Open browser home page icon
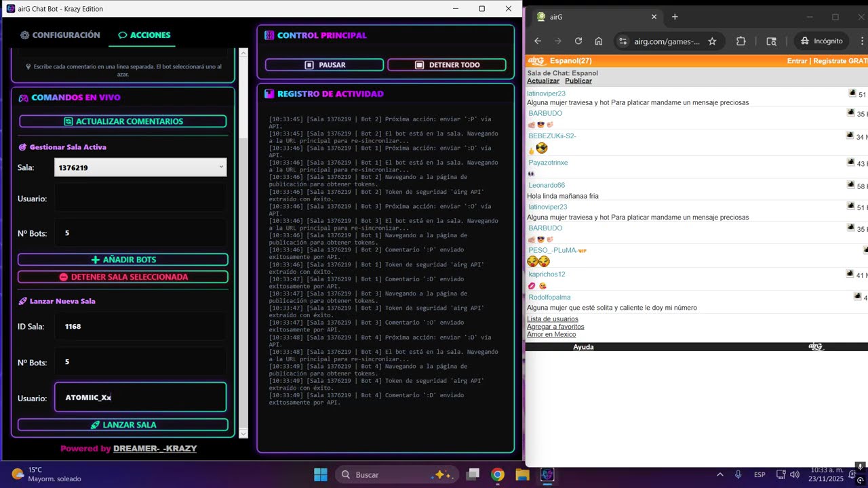The image size is (868, 488). tap(599, 41)
